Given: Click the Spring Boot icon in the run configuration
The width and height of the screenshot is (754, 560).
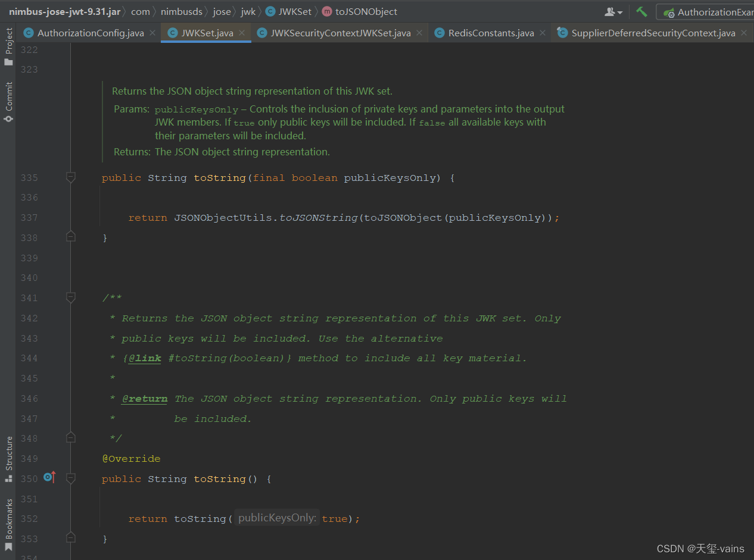Looking at the screenshot, I should pos(669,11).
